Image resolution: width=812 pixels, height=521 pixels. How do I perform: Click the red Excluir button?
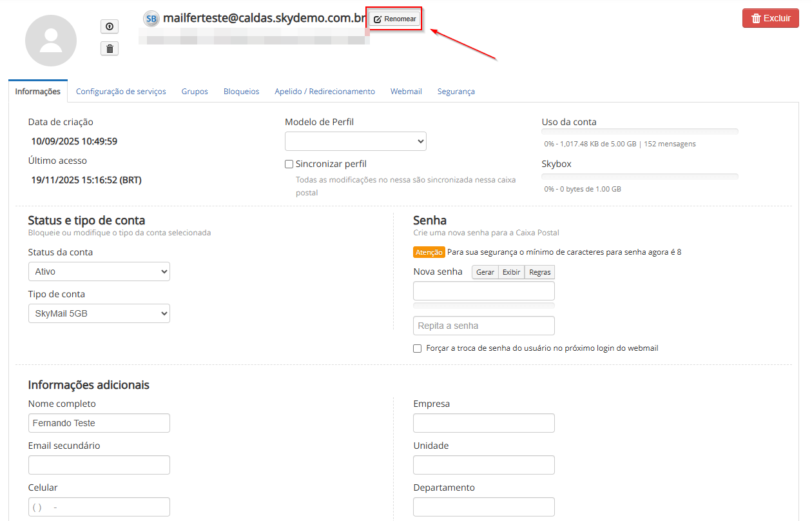[x=770, y=18]
